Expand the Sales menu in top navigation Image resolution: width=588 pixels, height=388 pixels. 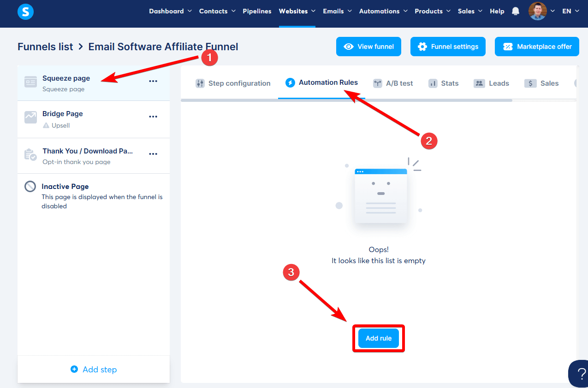point(470,11)
